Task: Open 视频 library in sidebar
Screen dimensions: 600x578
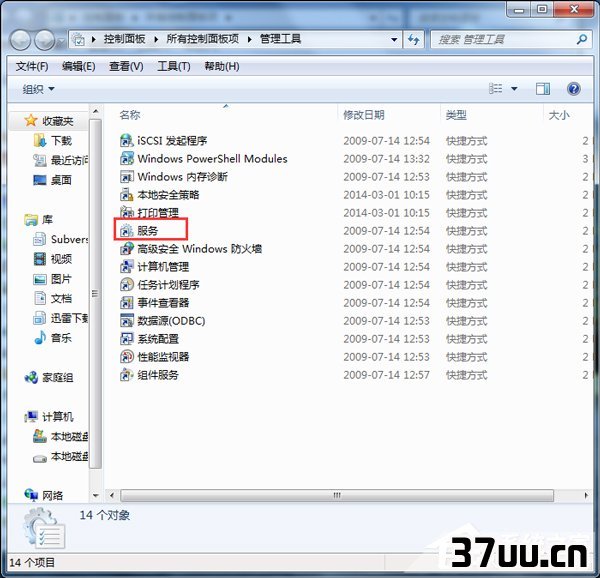Action: click(52, 259)
